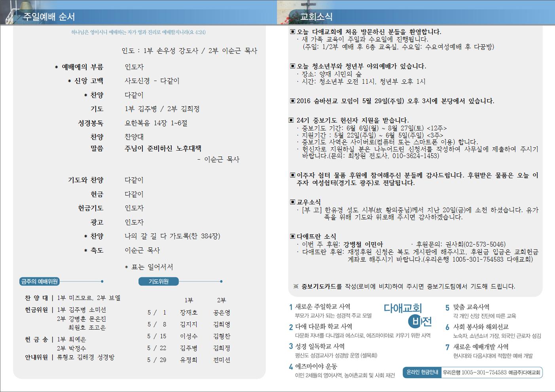Click the cross image in the 교회소식 header
Viewport: 555px width, 392px height.
(308, 9)
